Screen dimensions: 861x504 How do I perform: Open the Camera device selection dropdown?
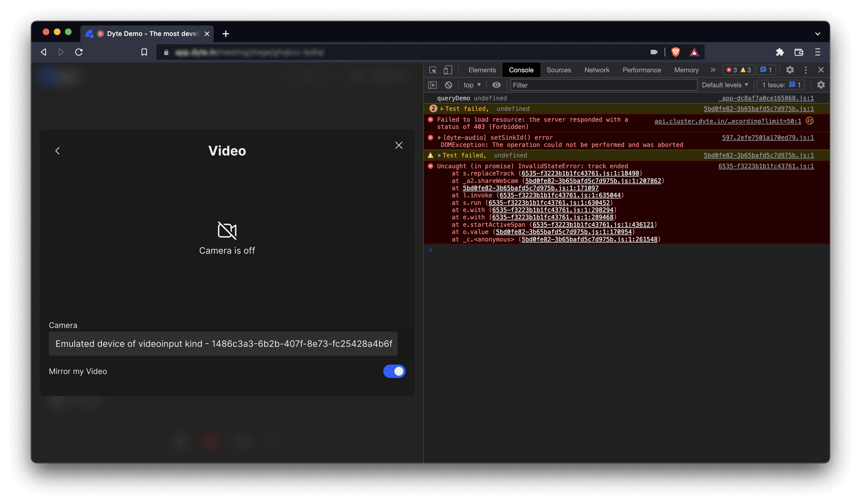223,343
